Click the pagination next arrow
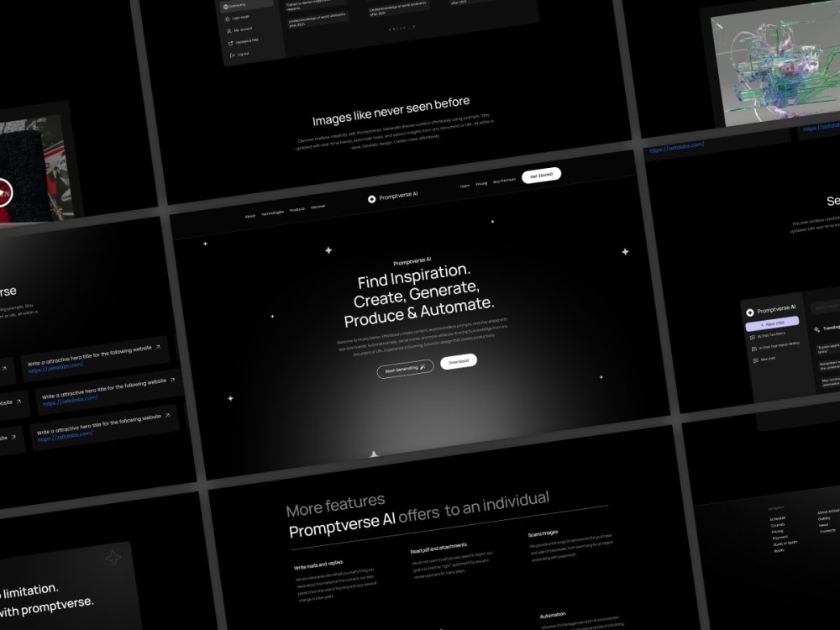This screenshot has width=840, height=630. (413, 27)
